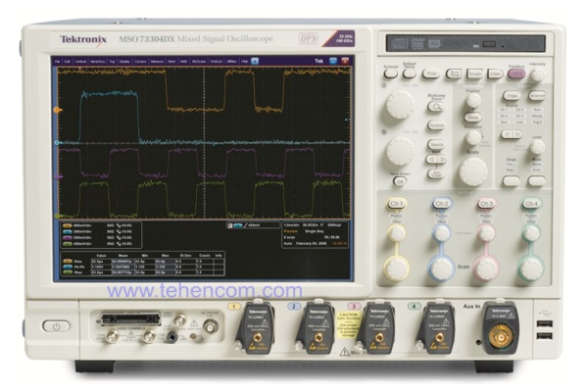Click the orange Ch1 ground marker on graticule
The image size is (588, 392).
pyautogui.click(x=57, y=111)
